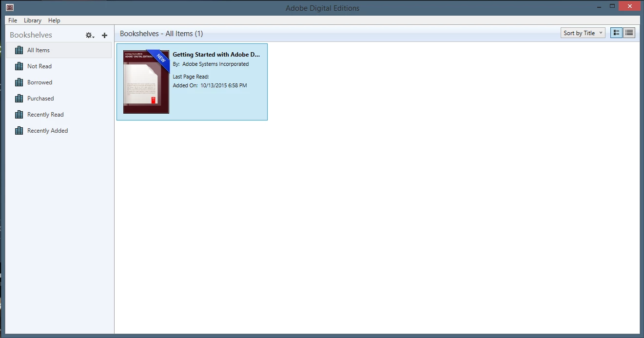Select the All Items label in the bookshelf list
This screenshot has height=338, width=644.
pyautogui.click(x=39, y=50)
